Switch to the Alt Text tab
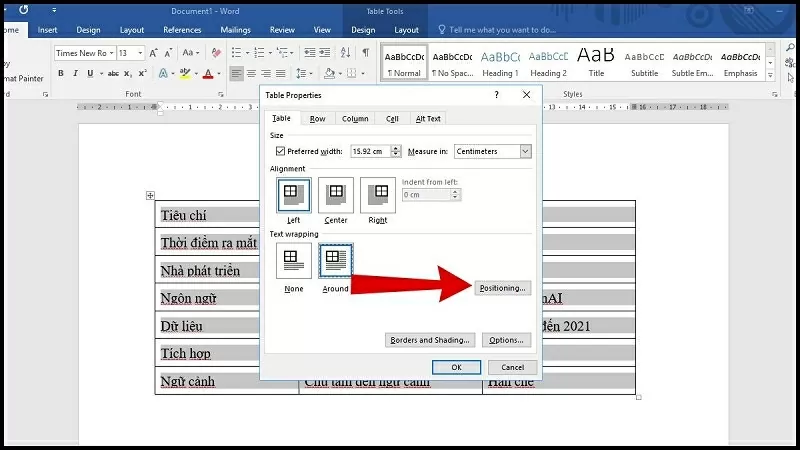800x450 pixels. pyautogui.click(x=428, y=118)
